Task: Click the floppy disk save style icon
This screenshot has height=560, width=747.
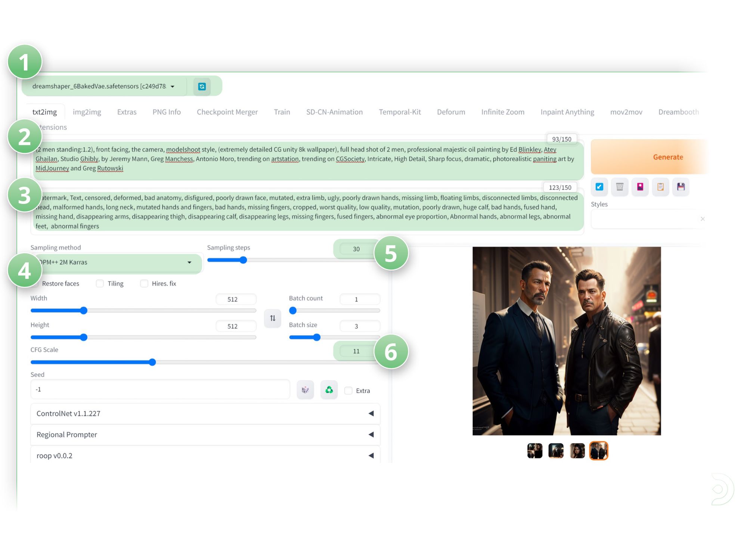Action: click(681, 187)
